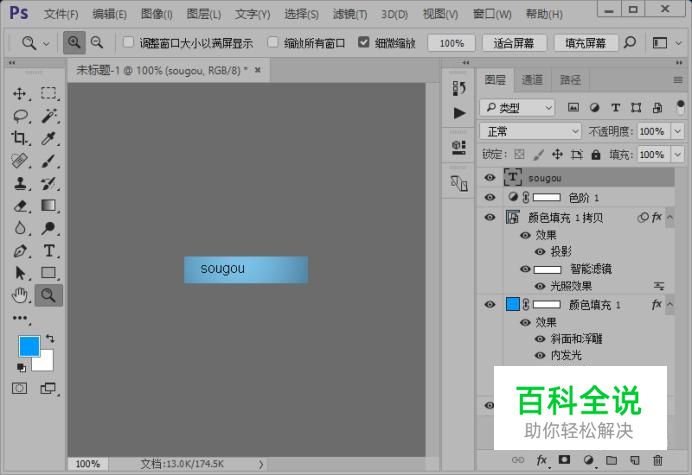Select the History Brush tool
This screenshot has width=692, height=475.
pos(49,183)
